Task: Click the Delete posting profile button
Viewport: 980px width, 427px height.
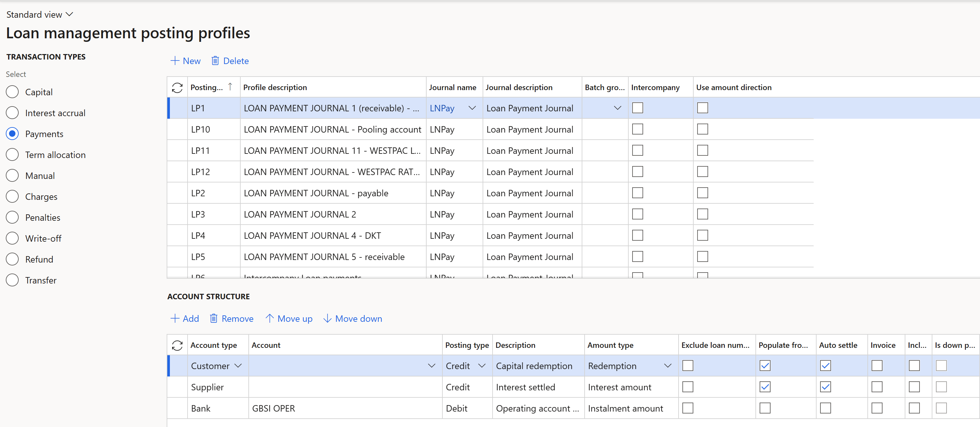Action: (230, 61)
